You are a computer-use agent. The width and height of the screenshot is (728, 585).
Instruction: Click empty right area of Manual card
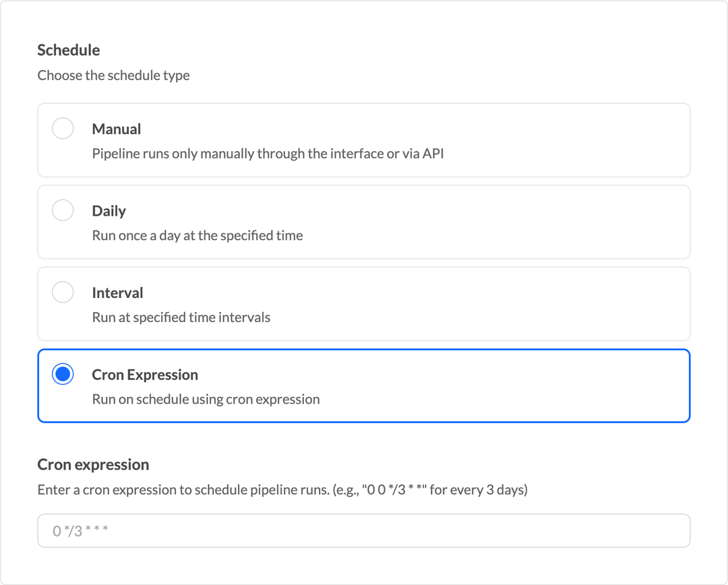(573, 140)
